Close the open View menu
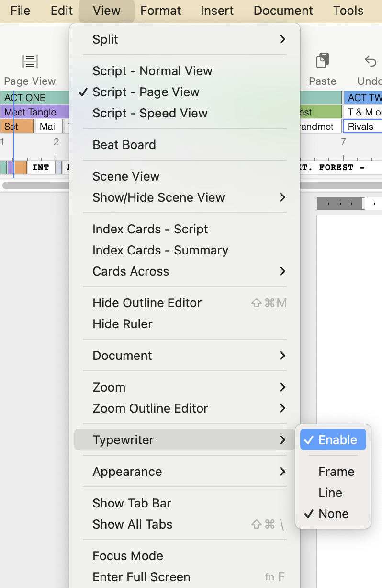 pyautogui.click(x=107, y=11)
